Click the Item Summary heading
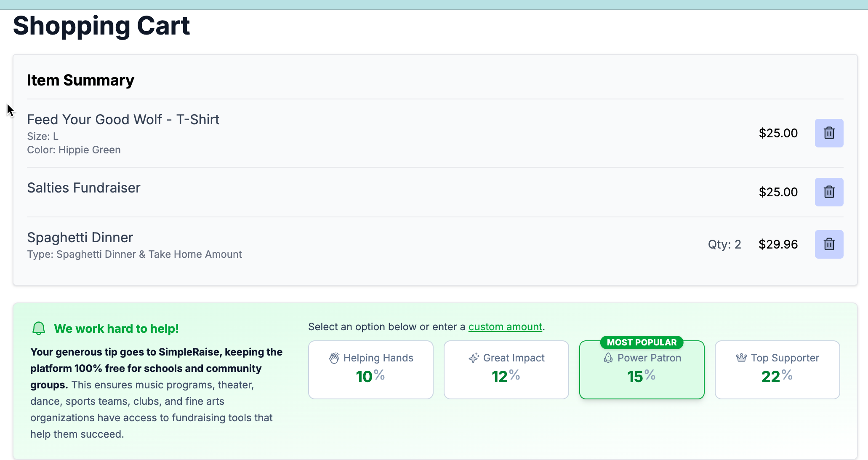 click(x=80, y=80)
